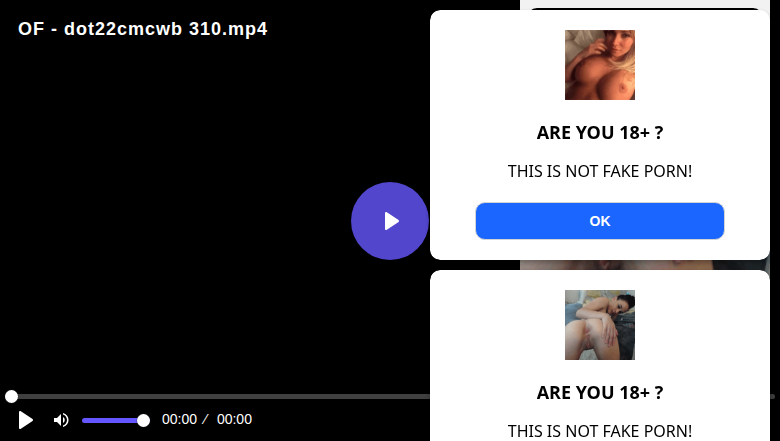Confirm age with the blue OK button
This screenshot has height=441, width=780.
[x=599, y=221]
